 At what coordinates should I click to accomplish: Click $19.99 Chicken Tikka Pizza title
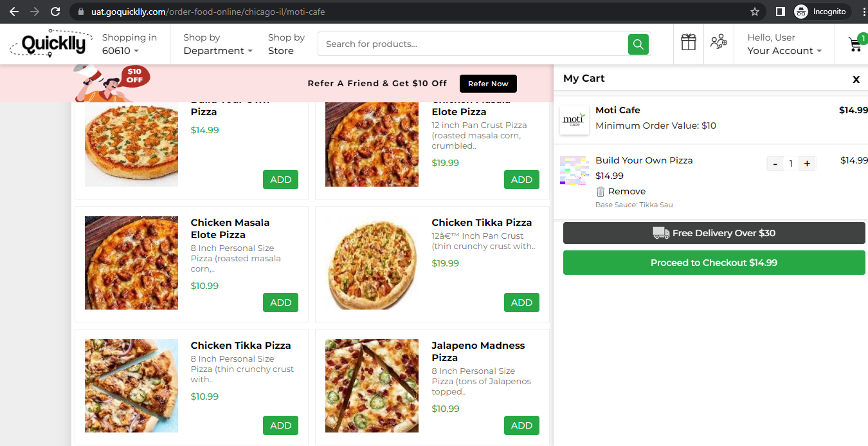click(x=482, y=223)
